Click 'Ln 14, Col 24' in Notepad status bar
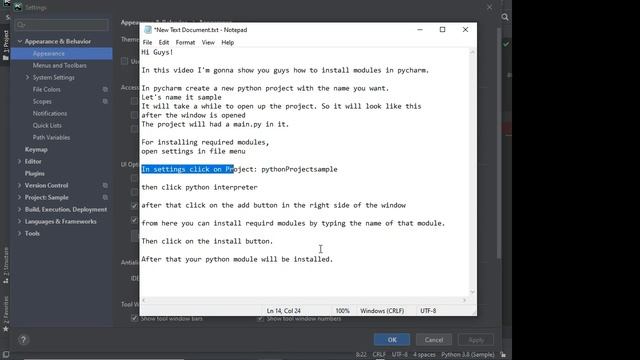 284,311
